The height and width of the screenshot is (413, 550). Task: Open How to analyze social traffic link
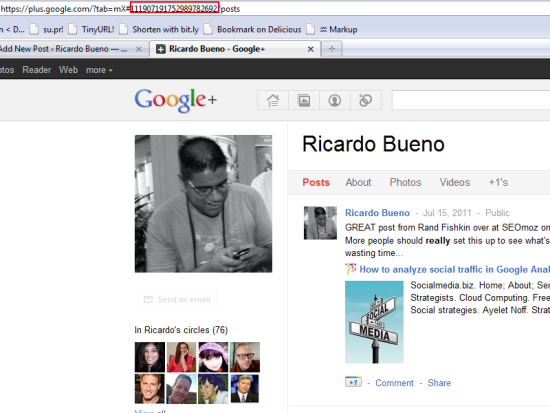tap(455, 269)
